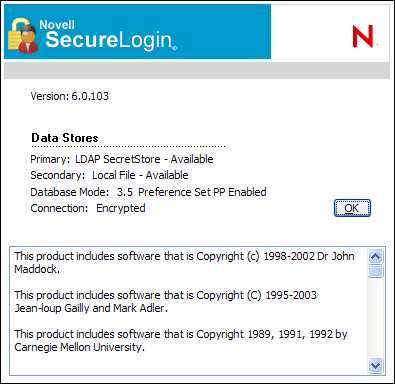
Task: Click the Carnegie Mellon University copyright paragraph
Action: tap(181, 341)
